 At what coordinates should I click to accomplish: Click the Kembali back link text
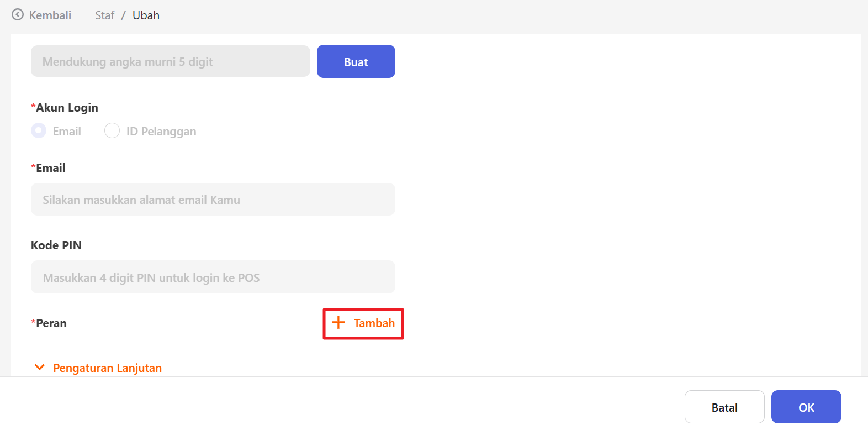click(x=50, y=15)
